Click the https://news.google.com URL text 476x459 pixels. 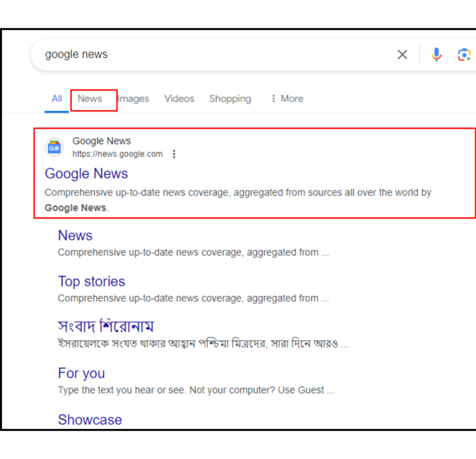118,154
